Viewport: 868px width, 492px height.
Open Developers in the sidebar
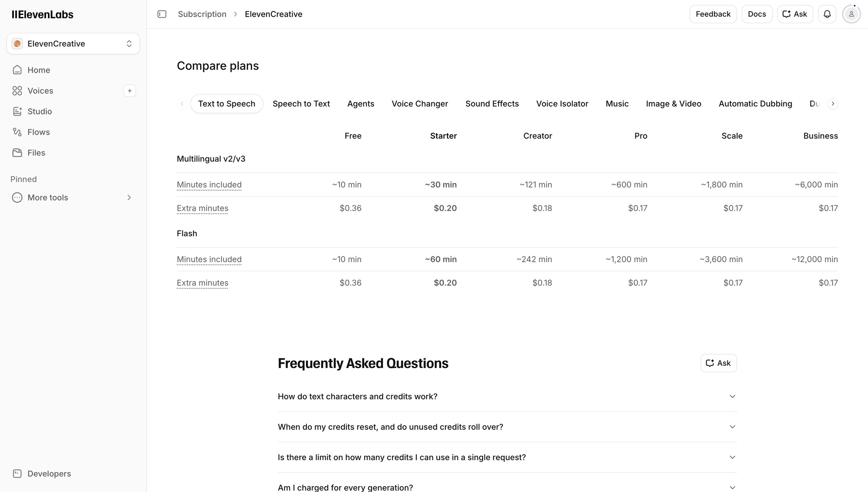pos(73,474)
